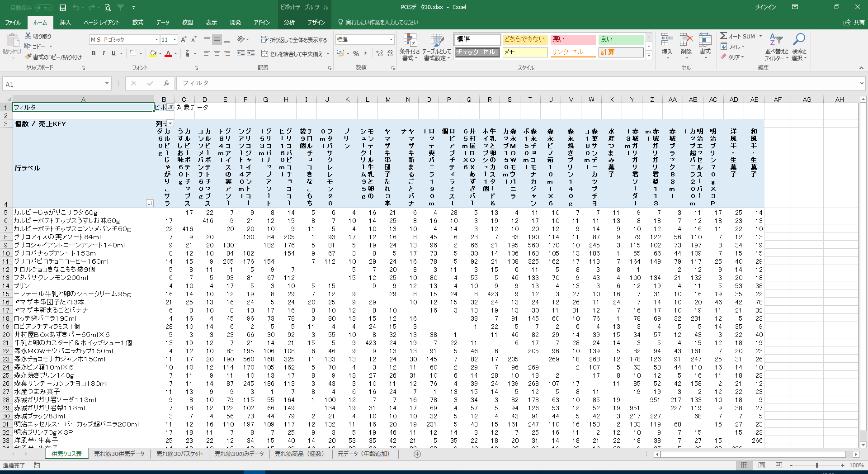The image size is (868, 474).
Task: Open Sort and Filter (並べ替えとフィルター)
Action: click(776, 47)
